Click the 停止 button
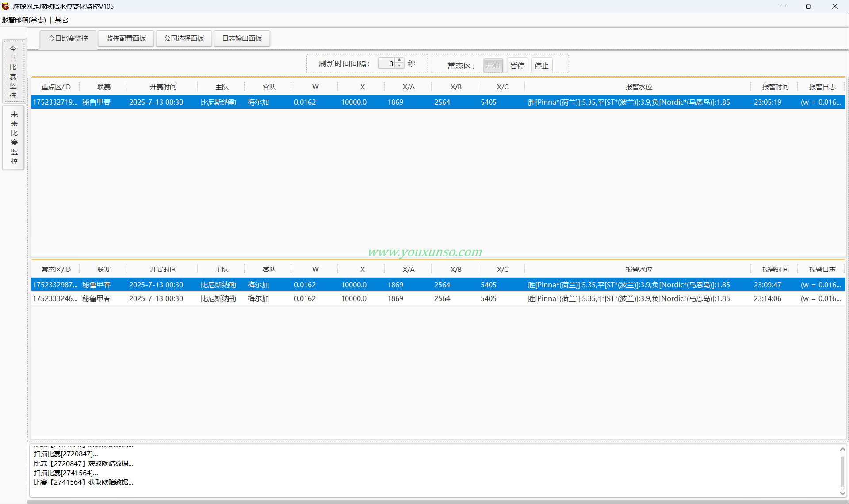 point(541,65)
